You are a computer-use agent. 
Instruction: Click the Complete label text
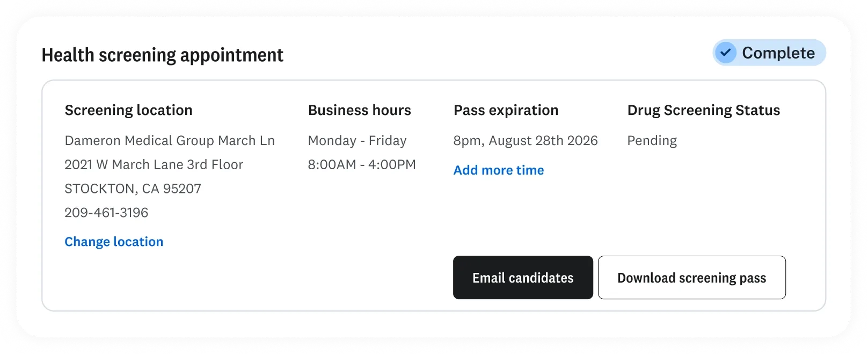(x=778, y=53)
